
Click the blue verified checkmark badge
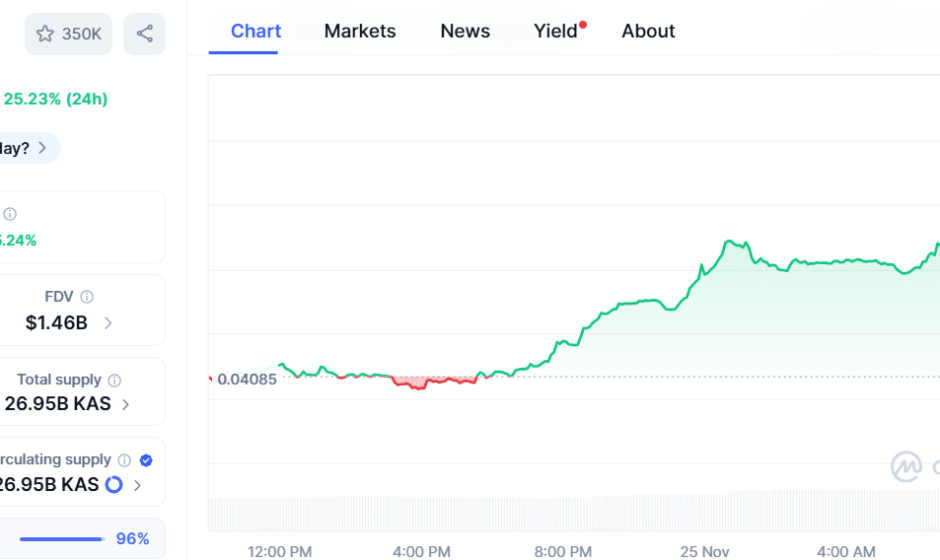point(146,460)
